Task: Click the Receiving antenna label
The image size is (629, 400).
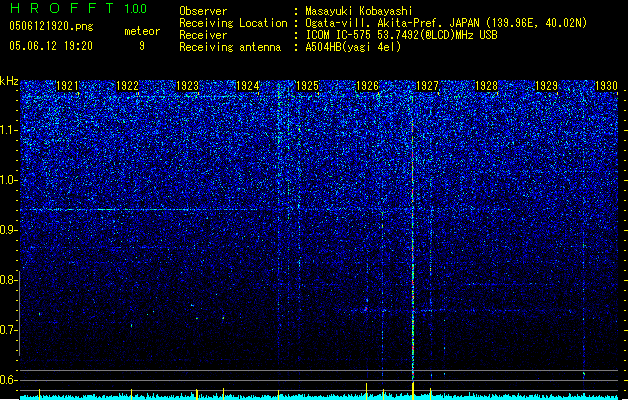Action: [x=230, y=47]
